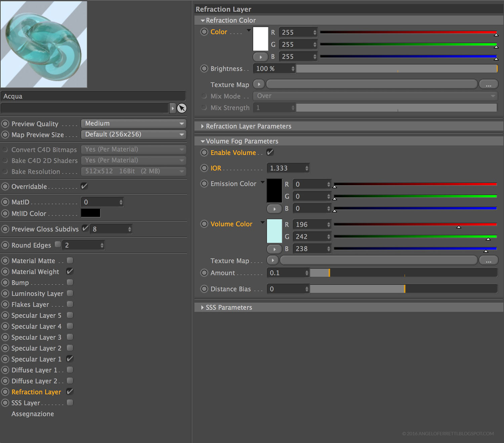
Task: Click animation dot next to Color
Action: tap(204, 32)
